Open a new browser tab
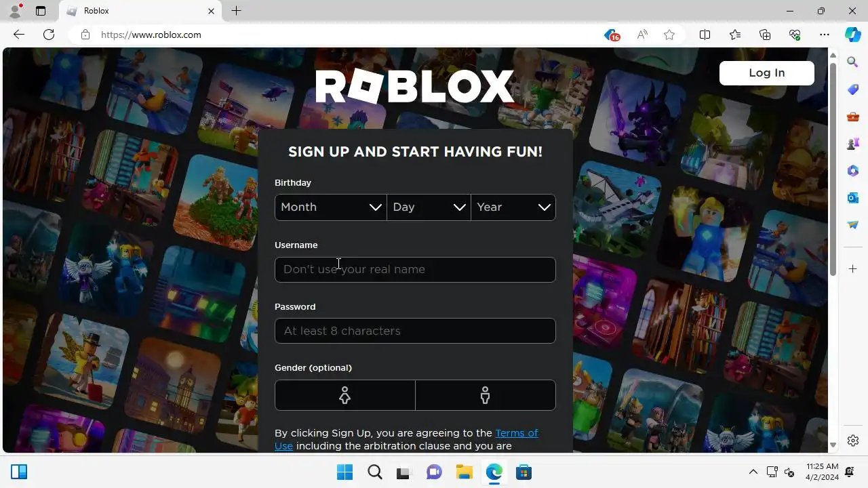Image resolution: width=868 pixels, height=488 pixels. pyautogui.click(x=236, y=11)
